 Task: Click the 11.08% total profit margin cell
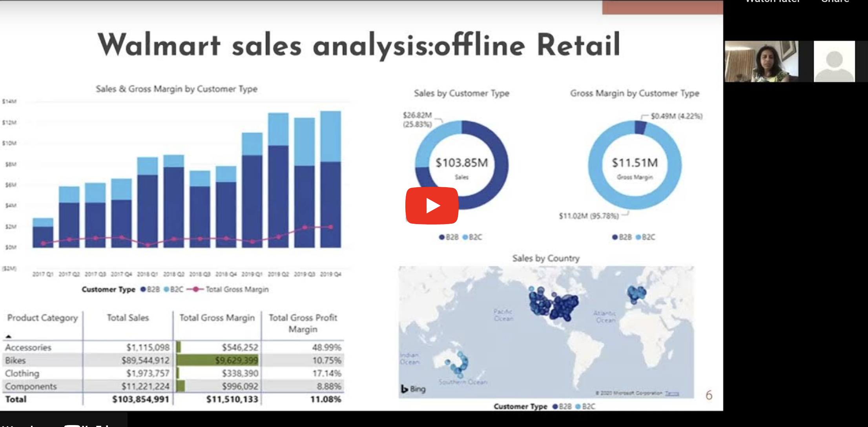pyautogui.click(x=325, y=399)
